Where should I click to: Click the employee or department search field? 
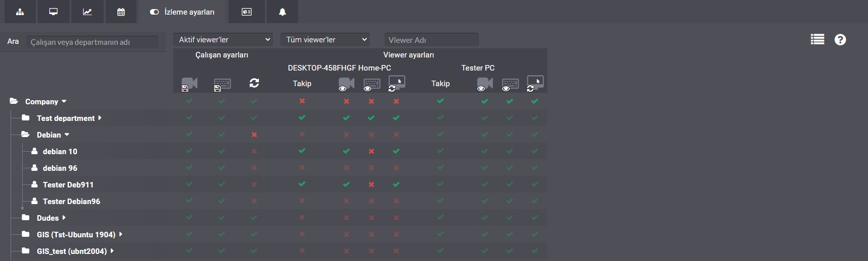tap(92, 42)
